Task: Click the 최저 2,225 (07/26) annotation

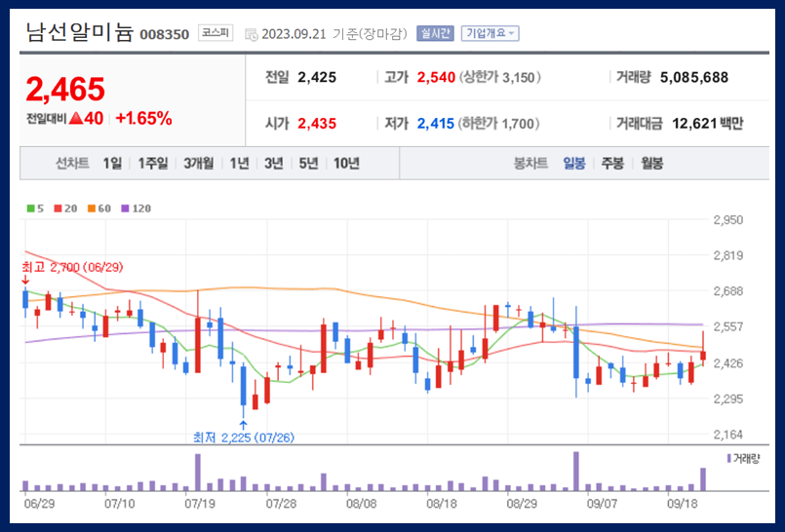Action: [244, 438]
